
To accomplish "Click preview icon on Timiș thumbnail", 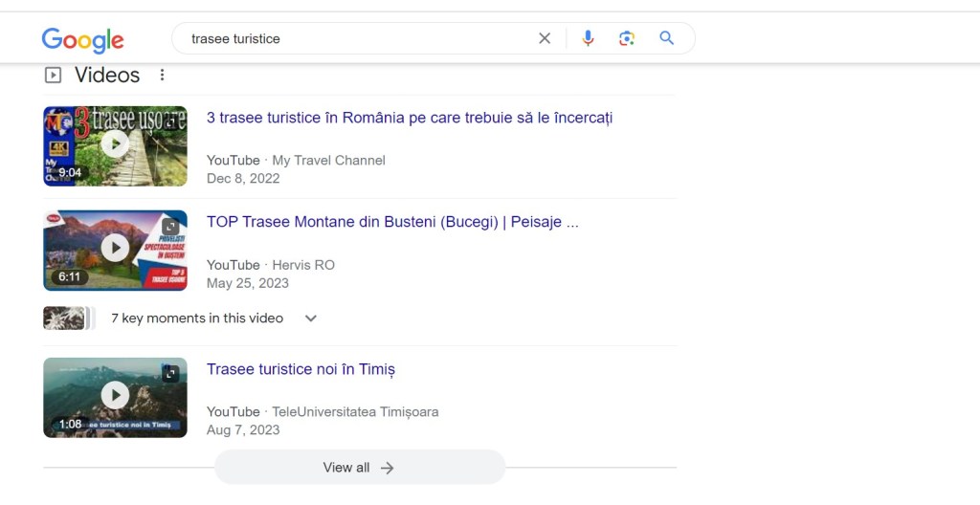I will pos(170,374).
